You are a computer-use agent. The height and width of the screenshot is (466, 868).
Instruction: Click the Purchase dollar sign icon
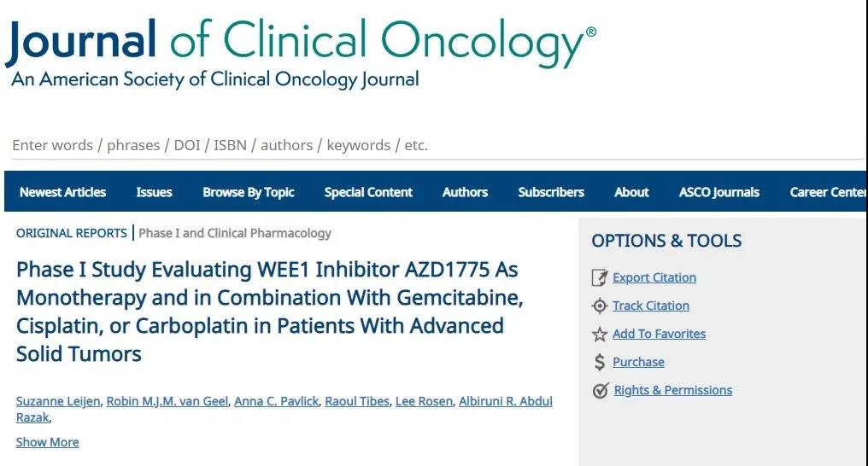coord(600,363)
